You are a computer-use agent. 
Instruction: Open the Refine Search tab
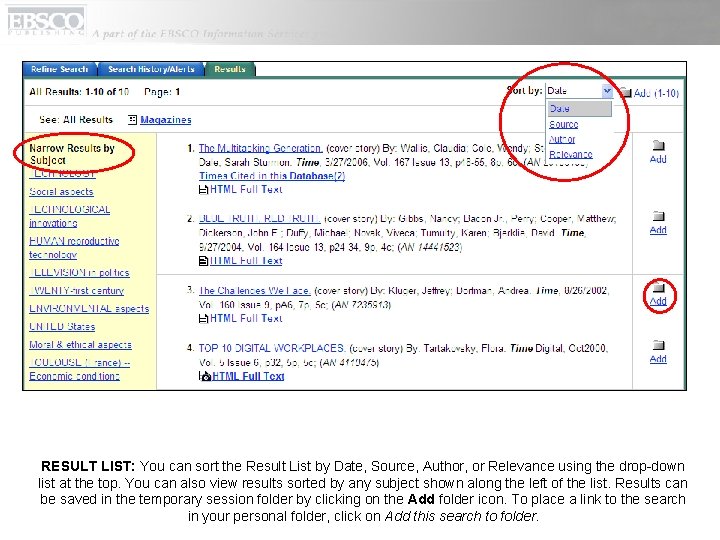point(59,69)
